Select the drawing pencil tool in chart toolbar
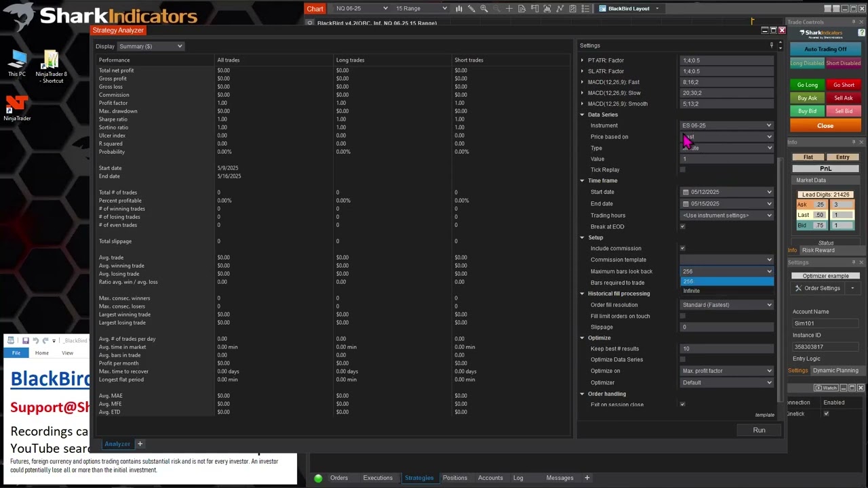Image resolution: width=868 pixels, height=488 pixels. [471, 9]
